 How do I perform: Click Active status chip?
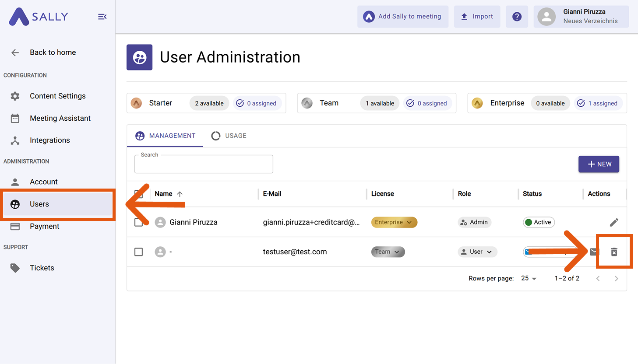click(x=539, y=222)
